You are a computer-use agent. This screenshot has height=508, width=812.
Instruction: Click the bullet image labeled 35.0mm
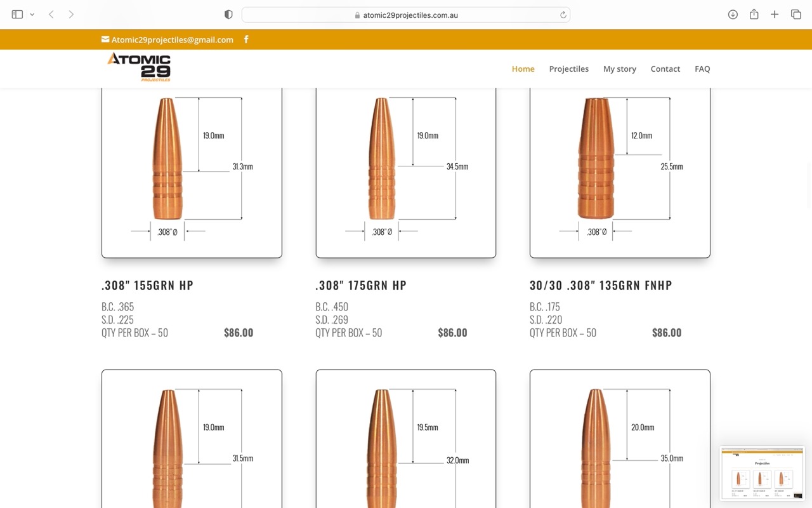[620, 439]
